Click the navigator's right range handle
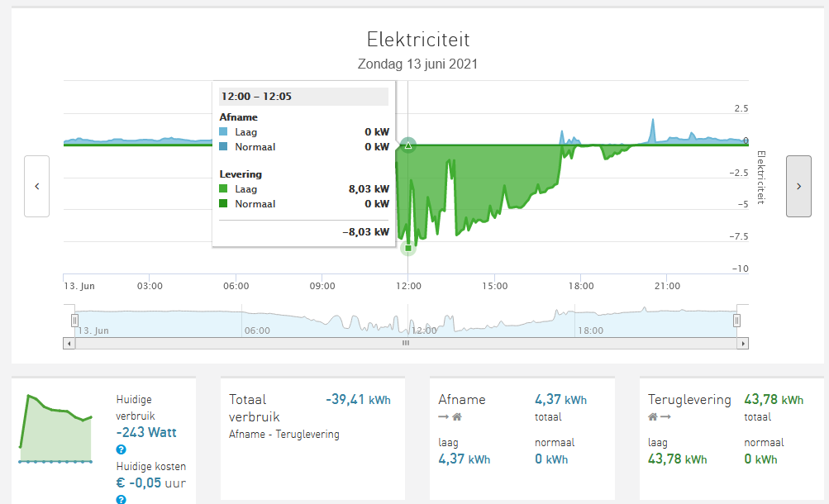 pos(737,320)
